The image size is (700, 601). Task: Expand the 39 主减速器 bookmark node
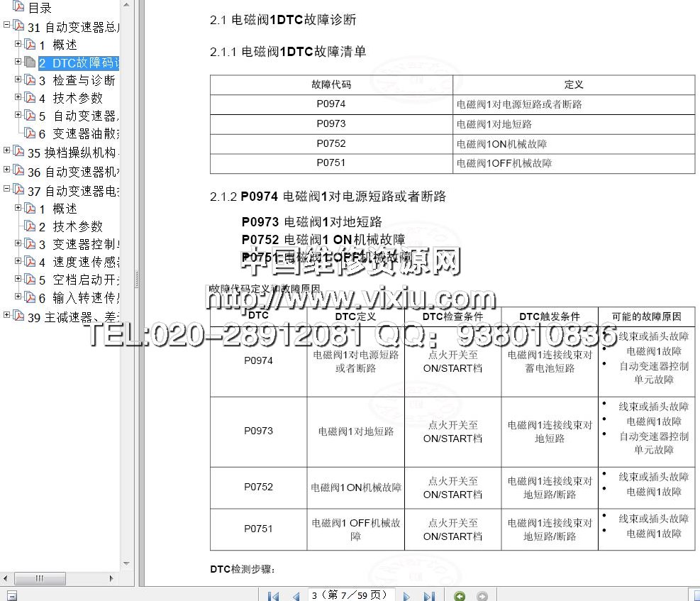[7, 315]
